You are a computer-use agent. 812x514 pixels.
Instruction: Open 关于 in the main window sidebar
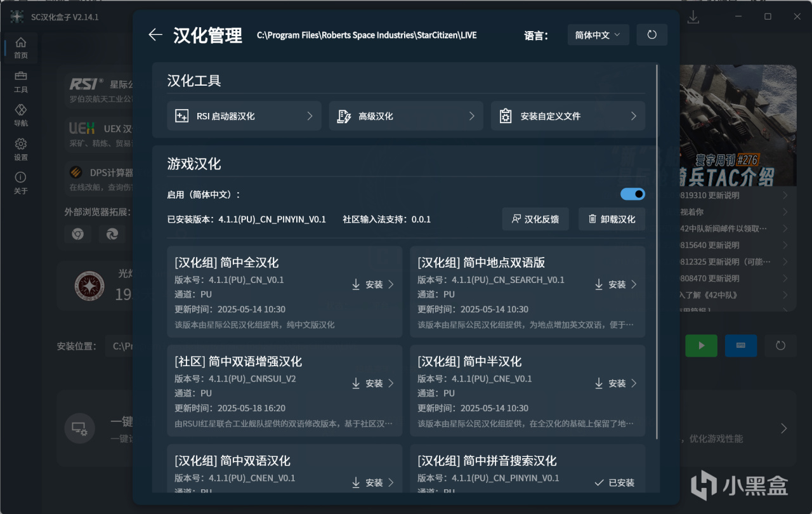coord(21,184)
